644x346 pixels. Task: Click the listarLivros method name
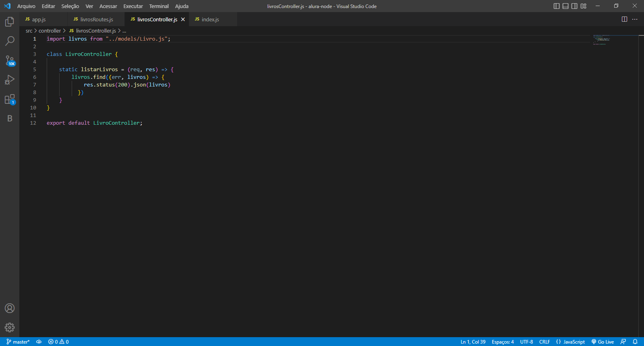click(x=99, y=70)
